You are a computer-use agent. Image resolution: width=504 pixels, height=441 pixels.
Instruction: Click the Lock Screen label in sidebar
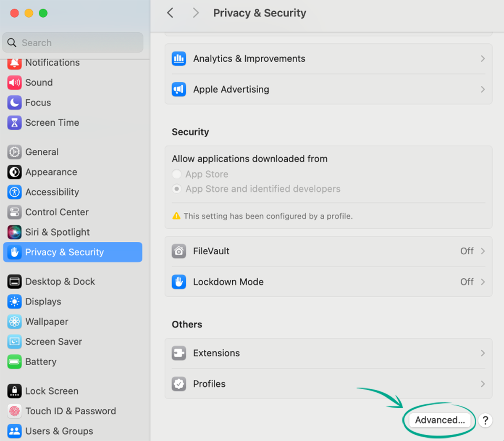coord(52,391)
